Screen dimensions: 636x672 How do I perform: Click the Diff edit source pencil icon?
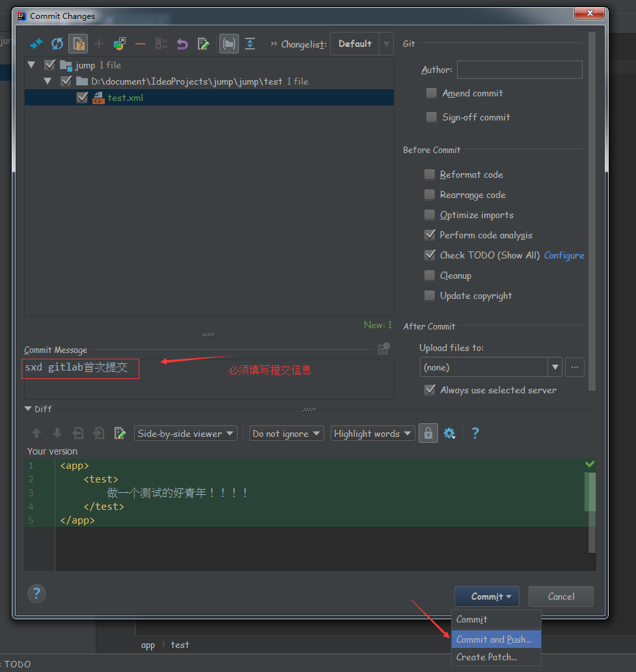(120, 433)
